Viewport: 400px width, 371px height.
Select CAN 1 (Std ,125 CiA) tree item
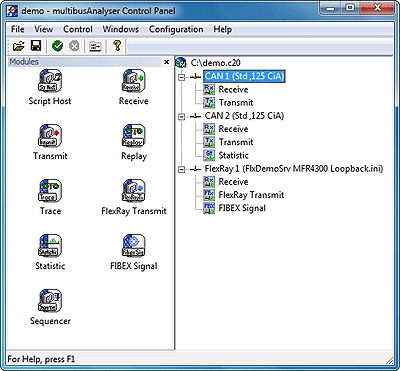coord(244,76)
